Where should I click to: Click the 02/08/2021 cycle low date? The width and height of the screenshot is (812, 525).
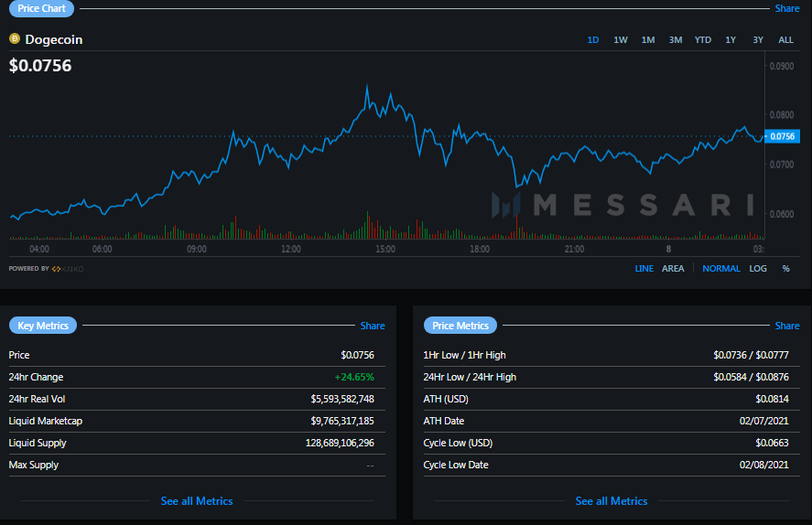pos(763,465)
